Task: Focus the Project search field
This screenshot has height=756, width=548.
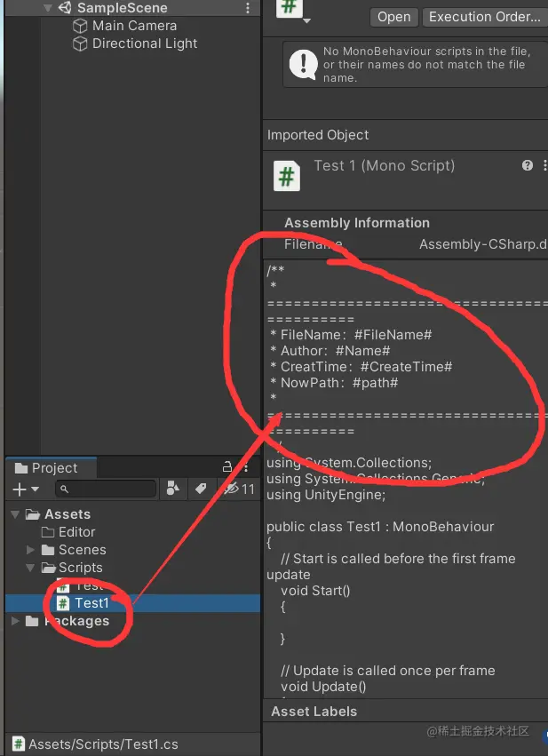Action: (x=106, y=489)
